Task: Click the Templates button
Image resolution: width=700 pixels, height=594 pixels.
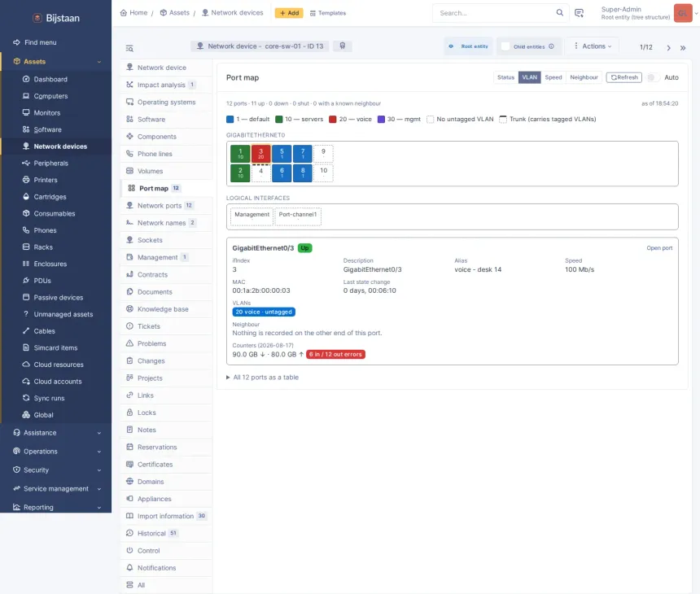Action: pyautogui.click(x=328, y=13)
